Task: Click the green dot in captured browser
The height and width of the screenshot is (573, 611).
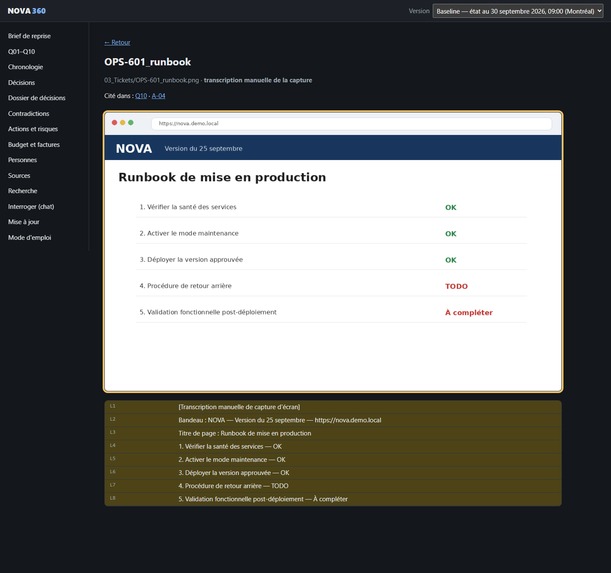Action: click(131, 122)
